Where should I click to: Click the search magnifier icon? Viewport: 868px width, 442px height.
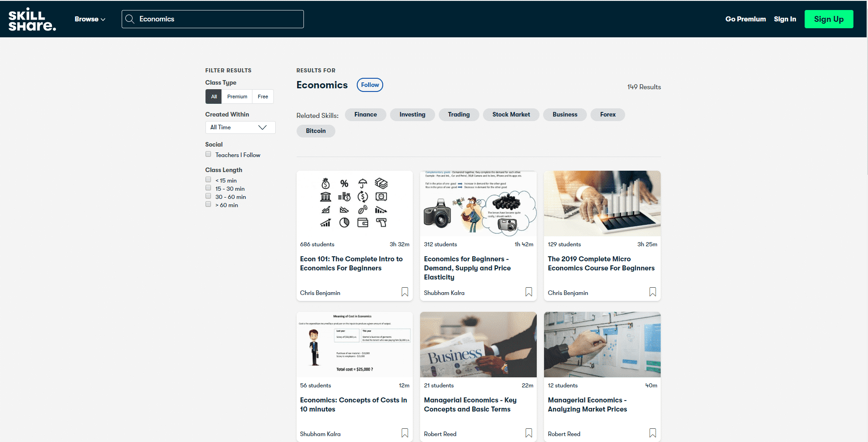130,19
